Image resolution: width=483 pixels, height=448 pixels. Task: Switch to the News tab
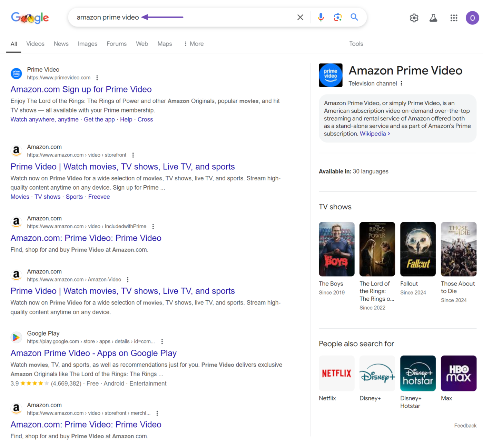61,44
